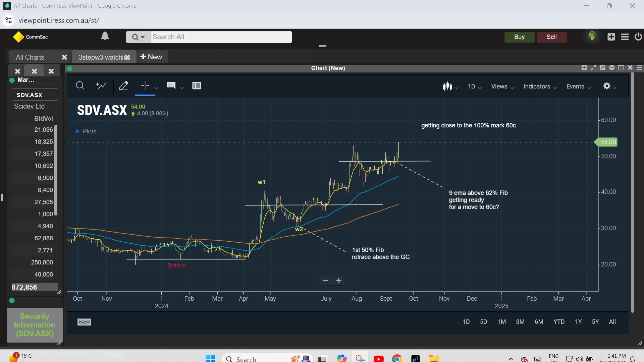
Task: Toggle the green dot above Security Information
Action: [12, 301]
